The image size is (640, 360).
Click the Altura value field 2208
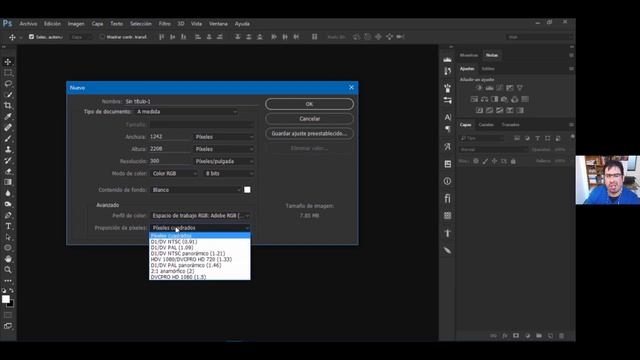169,149
